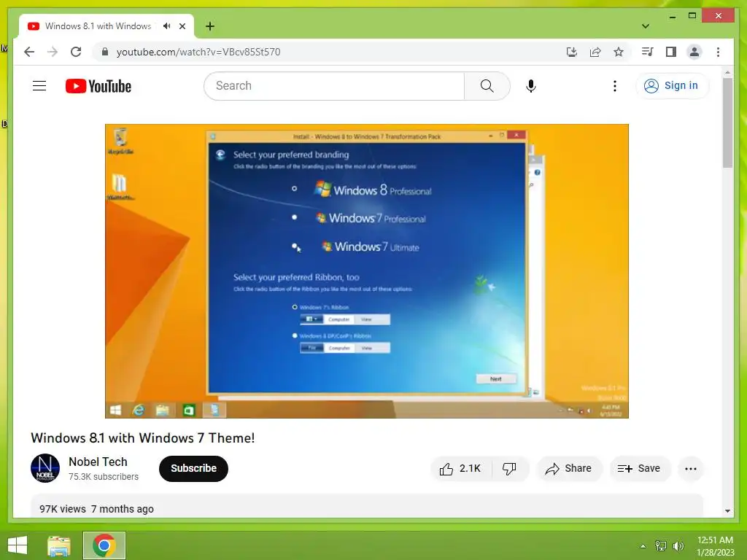
Task: Click the video title text
Action: click(143, 438)
